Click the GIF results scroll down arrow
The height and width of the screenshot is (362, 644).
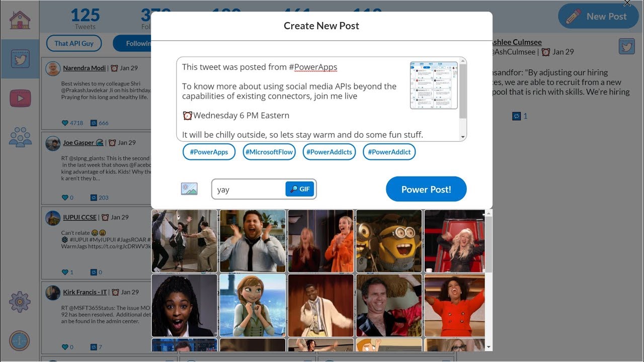point(489,347)
